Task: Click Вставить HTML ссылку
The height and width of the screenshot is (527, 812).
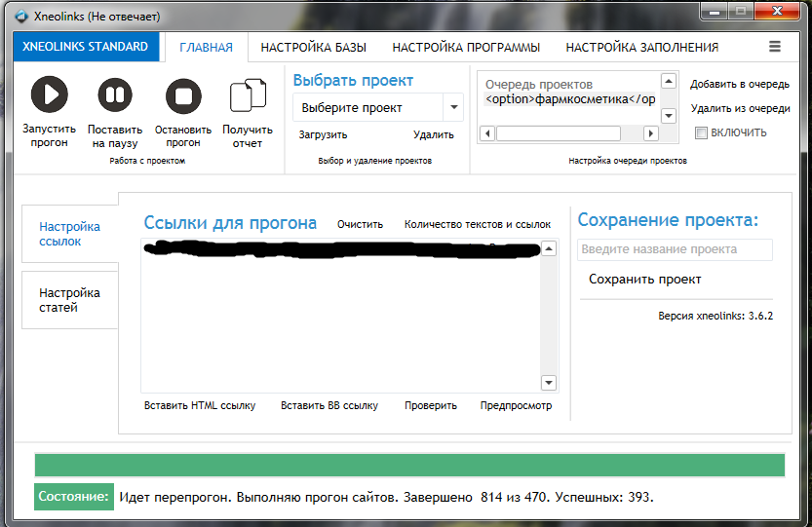Action: point(200,405)
